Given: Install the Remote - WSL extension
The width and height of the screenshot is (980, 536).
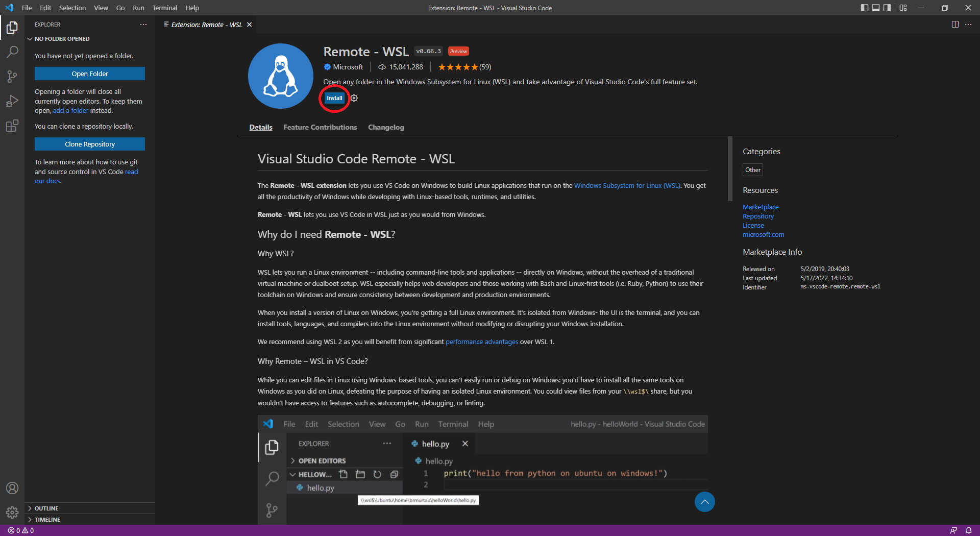Looking at the screenshot, I should (x=334, y=98).
